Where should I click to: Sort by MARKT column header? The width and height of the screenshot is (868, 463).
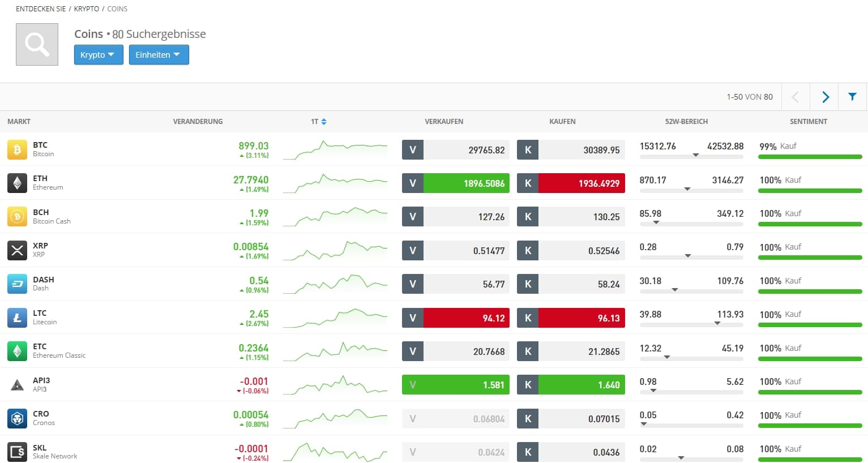(x=19, y=122)
